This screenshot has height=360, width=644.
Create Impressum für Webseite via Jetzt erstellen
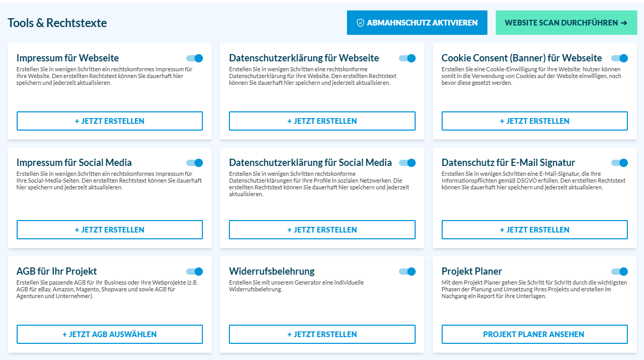pos(110,121)
